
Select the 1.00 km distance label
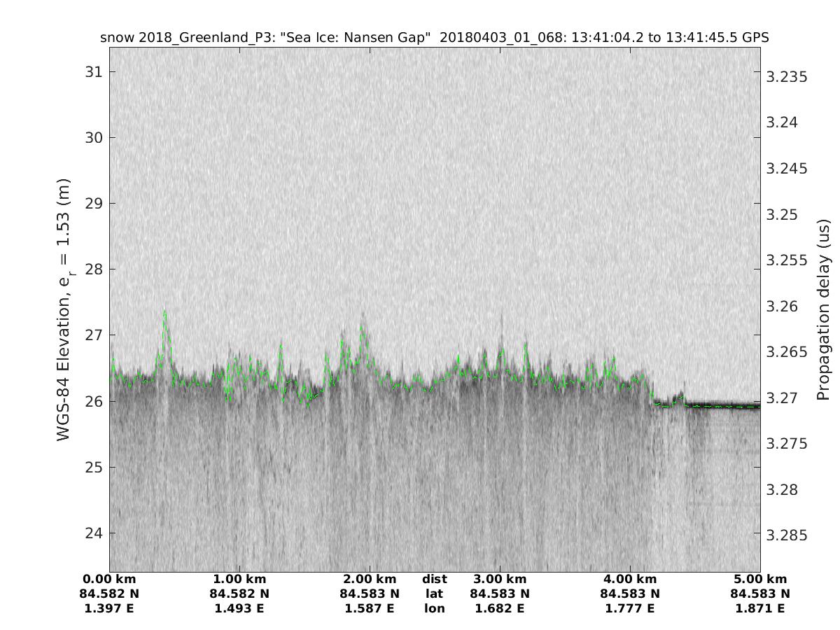point(239,579)
